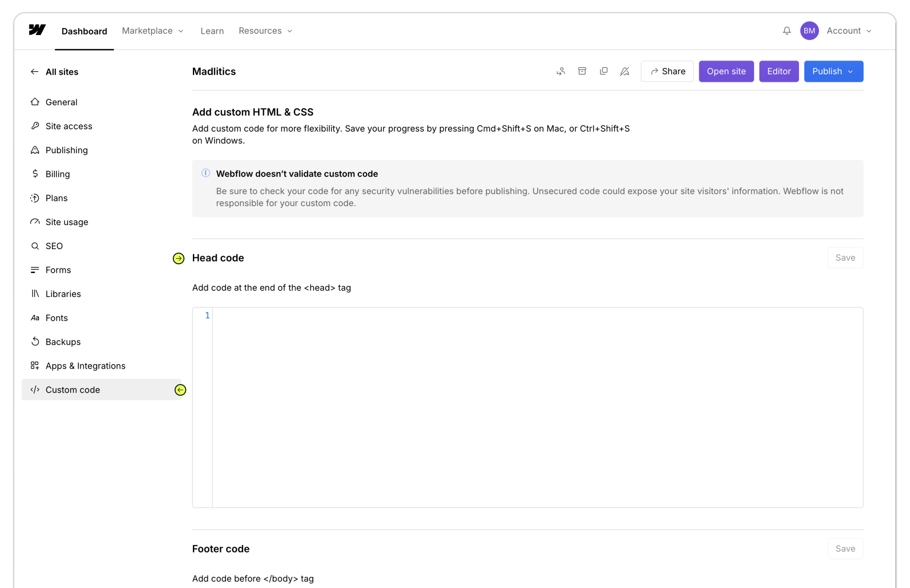Click the info icon in validation notice
910x588 pixels.
(206, 173)
